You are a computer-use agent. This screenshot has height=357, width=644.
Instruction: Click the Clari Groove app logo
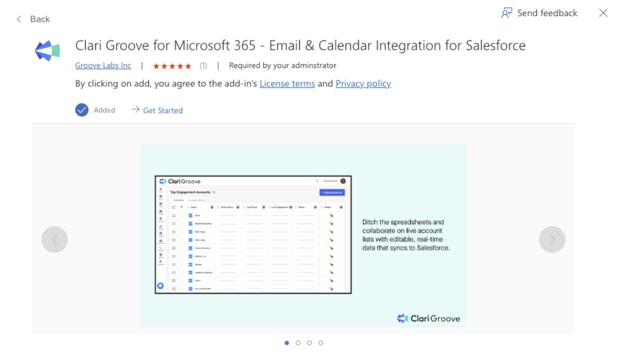tap(47, 51)
